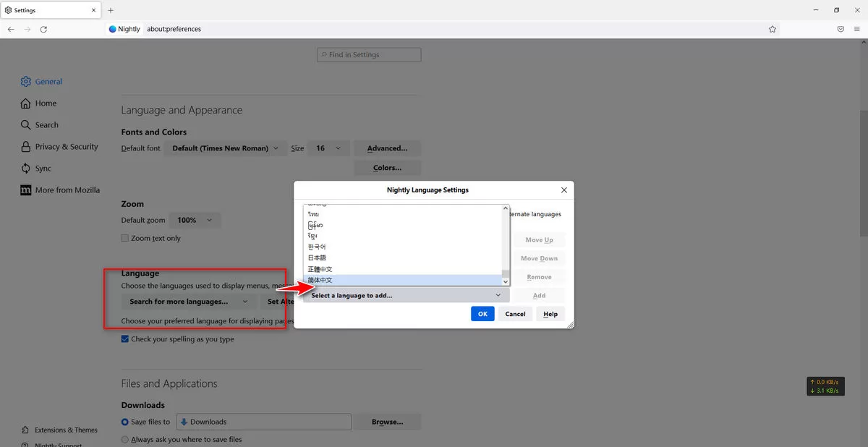Toggle Zoom text only checkbox
The height and width of the screenshot is (447, 868).
pyautogui.click(x=125, y=239)
